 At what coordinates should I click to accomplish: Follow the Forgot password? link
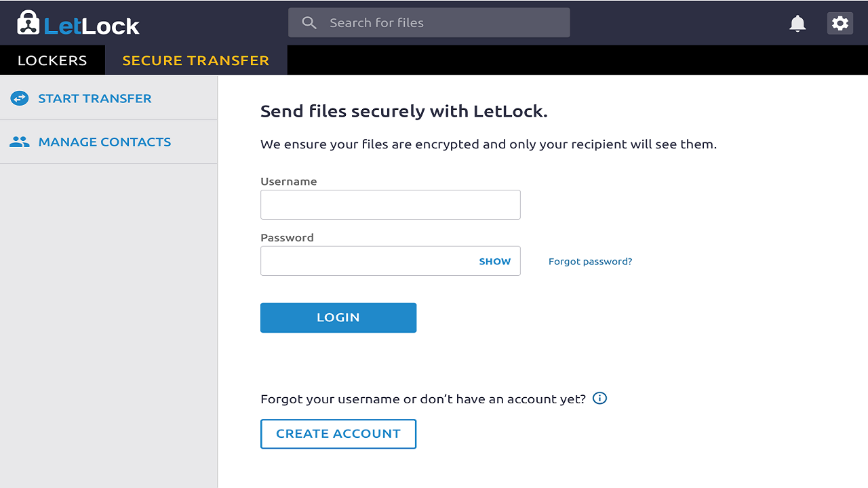[591, 262]
